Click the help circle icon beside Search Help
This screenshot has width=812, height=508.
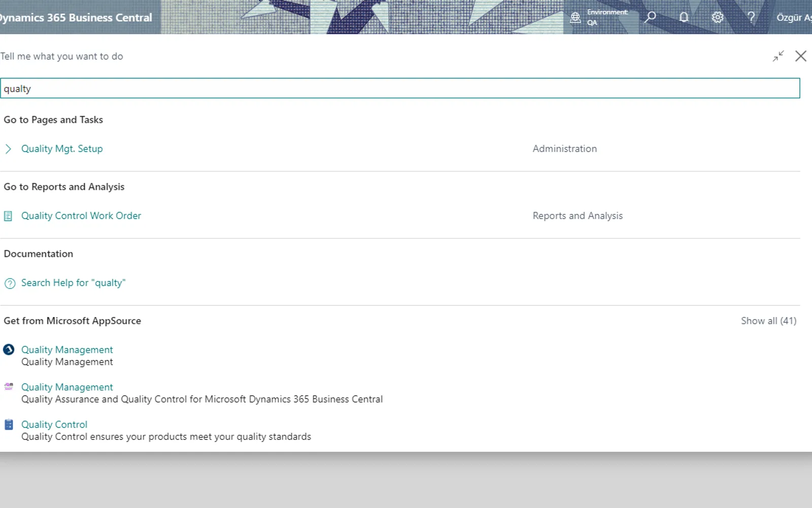click(x=10, y=283)
